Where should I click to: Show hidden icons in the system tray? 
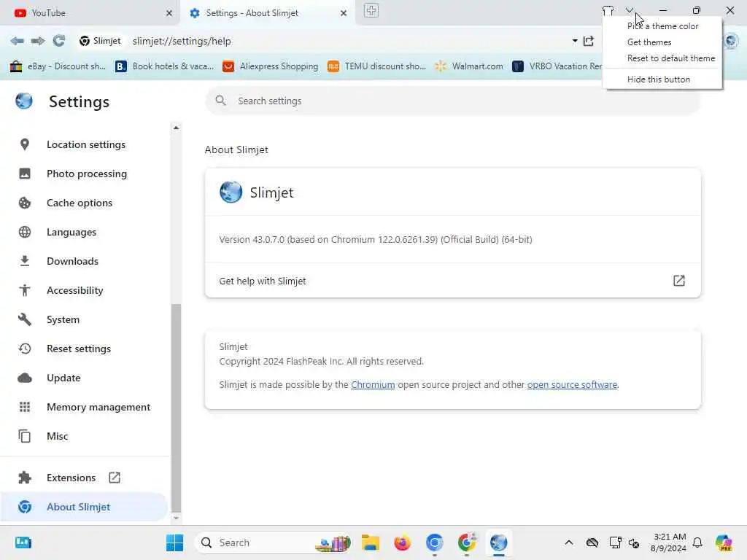click(x=569, y=542)
